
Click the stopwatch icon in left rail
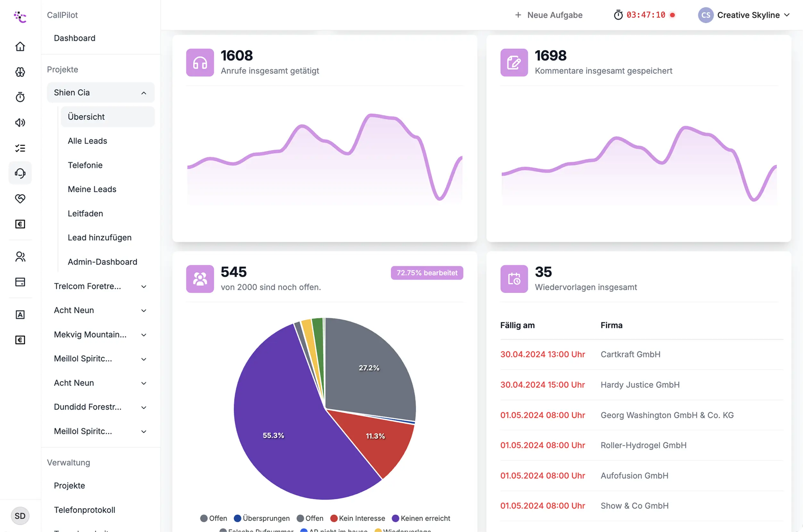20,97
